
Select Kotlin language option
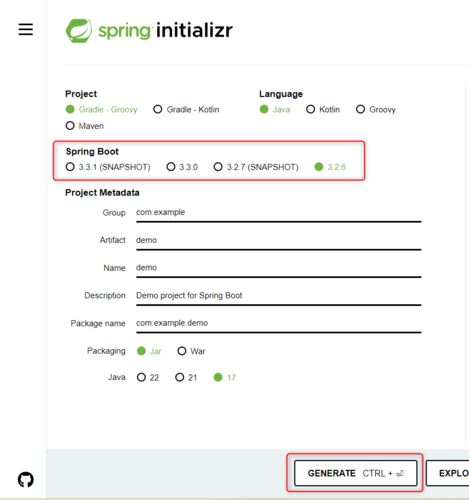pos(323,109)
